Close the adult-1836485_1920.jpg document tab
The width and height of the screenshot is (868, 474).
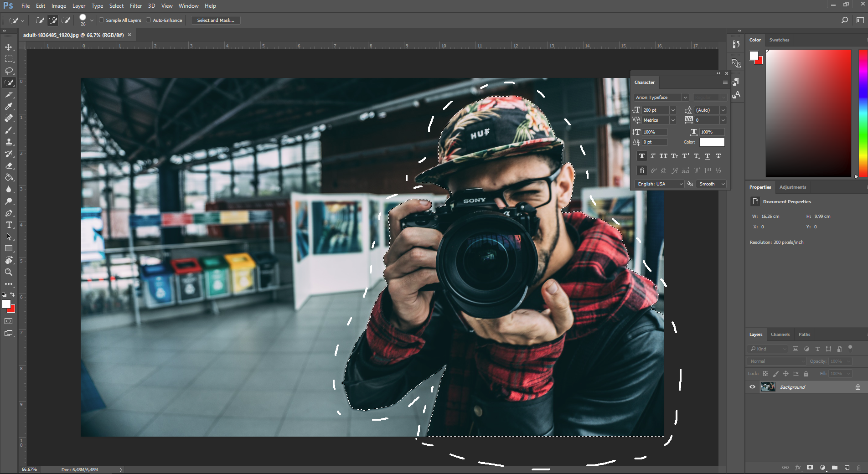pyautogui.click(x=129, y=35)
